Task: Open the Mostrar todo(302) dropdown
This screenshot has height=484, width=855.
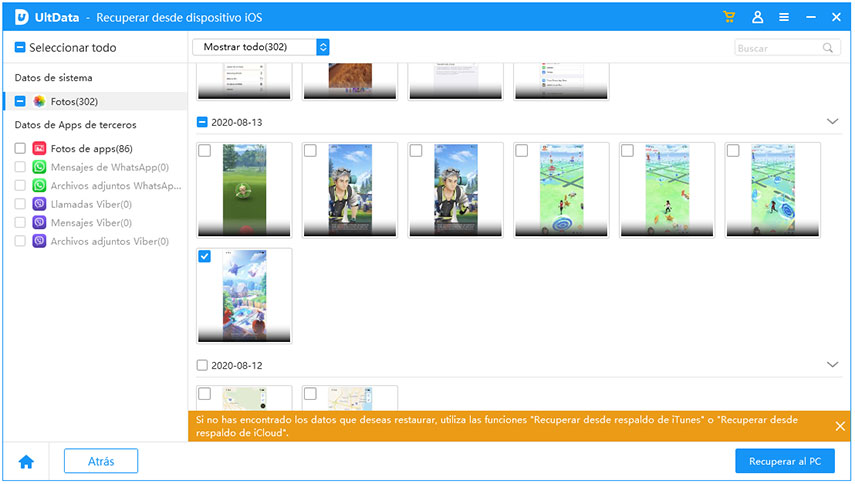Action: (x=261, y=47)
